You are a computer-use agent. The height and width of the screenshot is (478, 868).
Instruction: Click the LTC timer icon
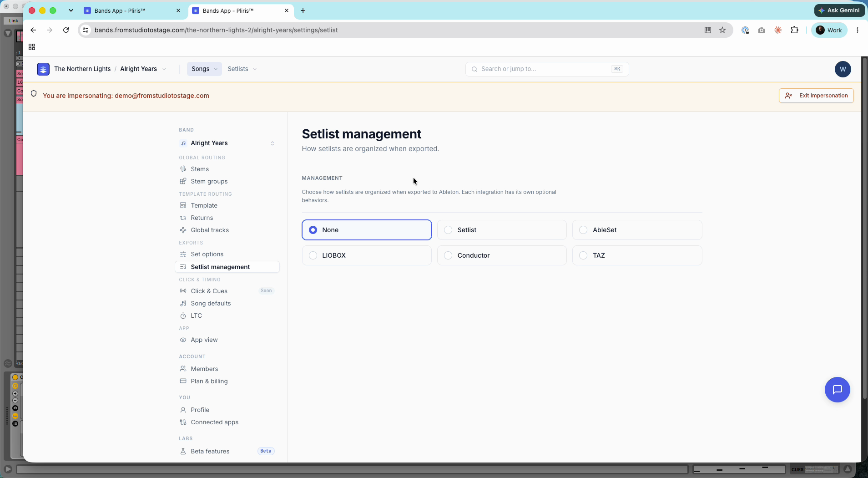(183, 315)
